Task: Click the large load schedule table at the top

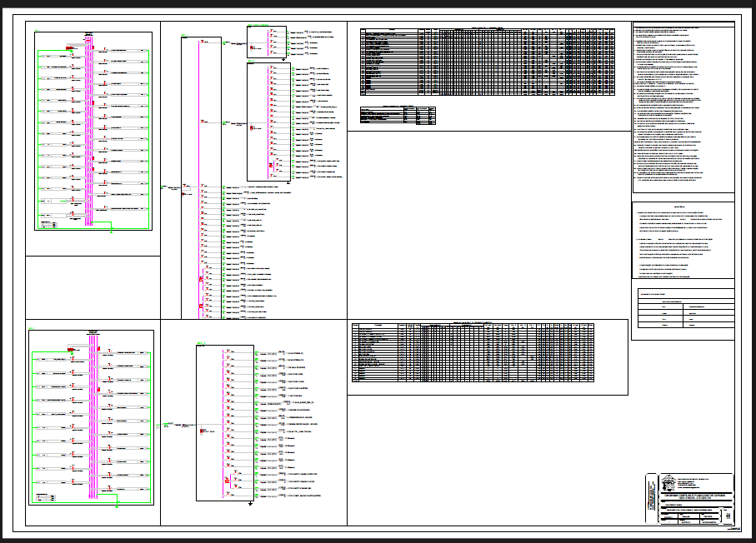Action: (x=488, y=62)
